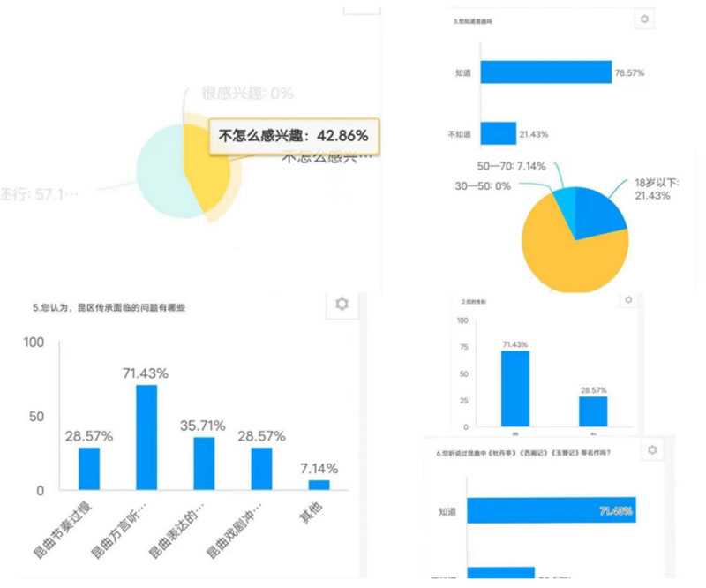Click the 0 axis value in chart 5
706x588 pixels.
click(40, 491)
